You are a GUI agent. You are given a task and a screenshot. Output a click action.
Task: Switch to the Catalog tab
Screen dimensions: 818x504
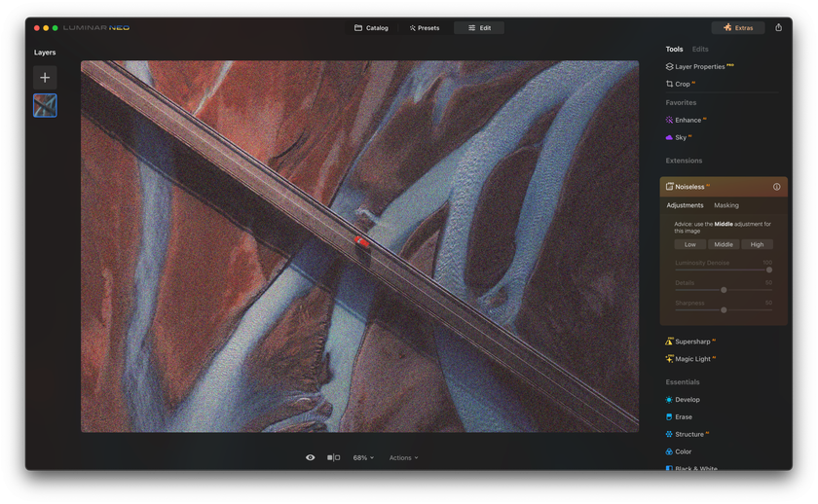point(371,28)
